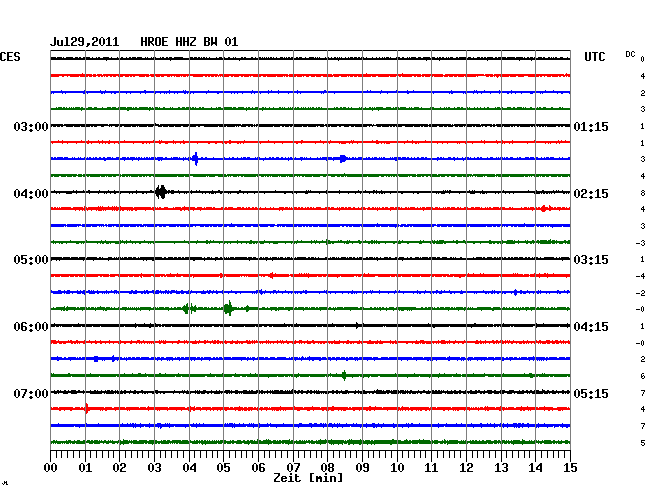Click minute tick label 14 on the axis

click(536, 468)
